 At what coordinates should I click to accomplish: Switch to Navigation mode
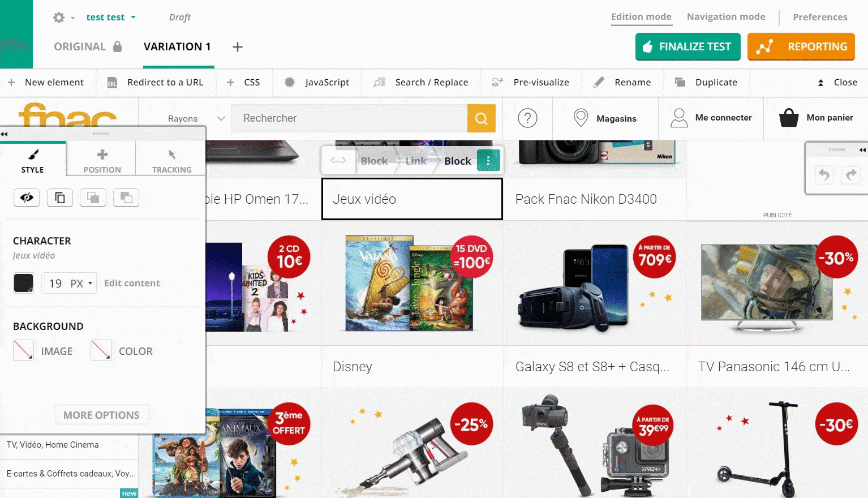[726, 17]
